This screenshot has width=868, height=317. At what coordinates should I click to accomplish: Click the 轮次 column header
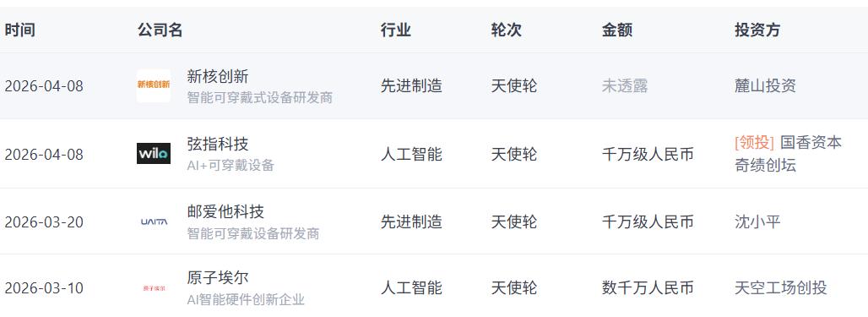tap(507, 30)
